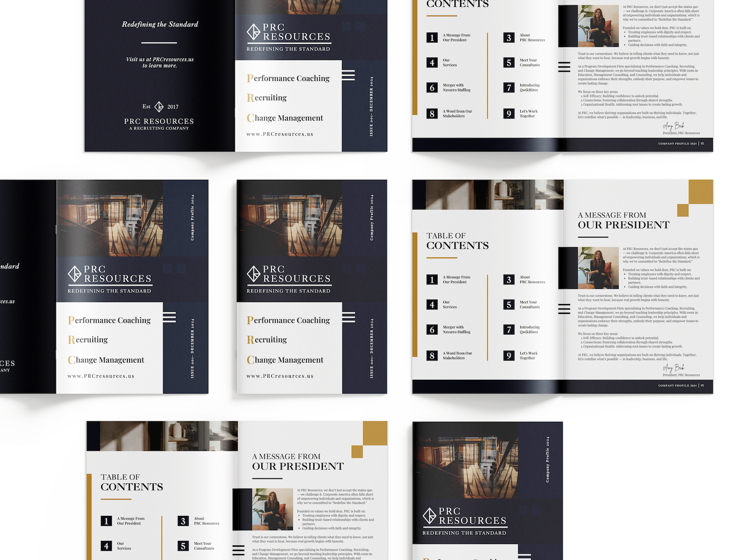Click "Change Management" on the middle-left cover
The height and width of the screenshot is (560, 737).
106,360
